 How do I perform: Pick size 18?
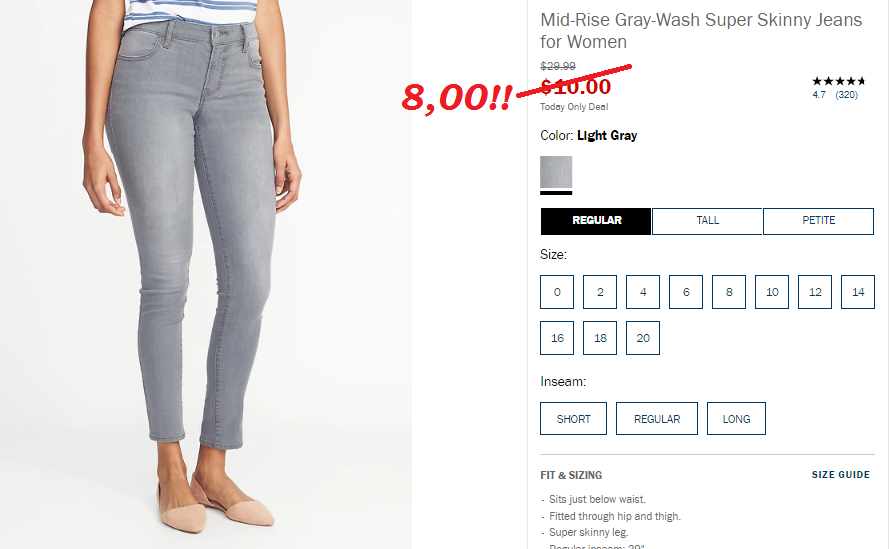(600, 338)
